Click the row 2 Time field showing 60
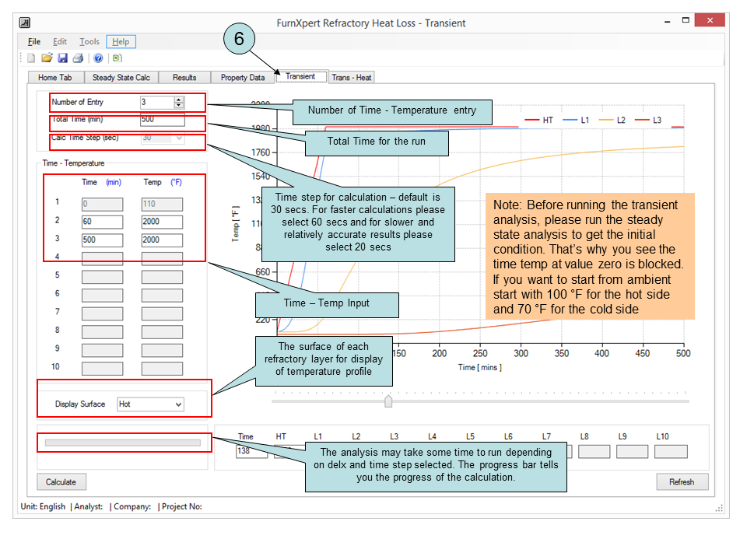The height and width of the screenshot is (560, 747). [103, 222]
